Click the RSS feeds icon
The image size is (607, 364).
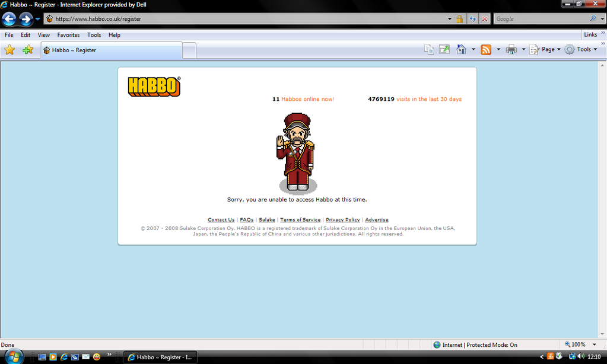click(x=486, y=50)
